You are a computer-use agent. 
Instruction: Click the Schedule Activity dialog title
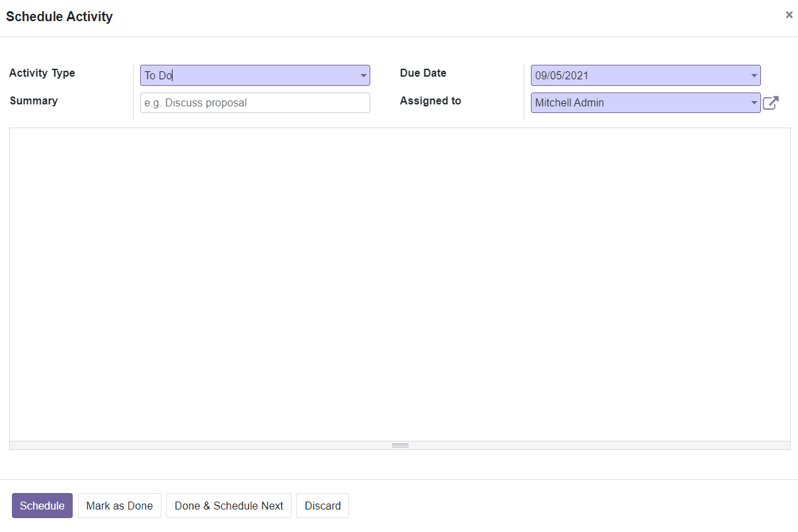coord(59,16)
